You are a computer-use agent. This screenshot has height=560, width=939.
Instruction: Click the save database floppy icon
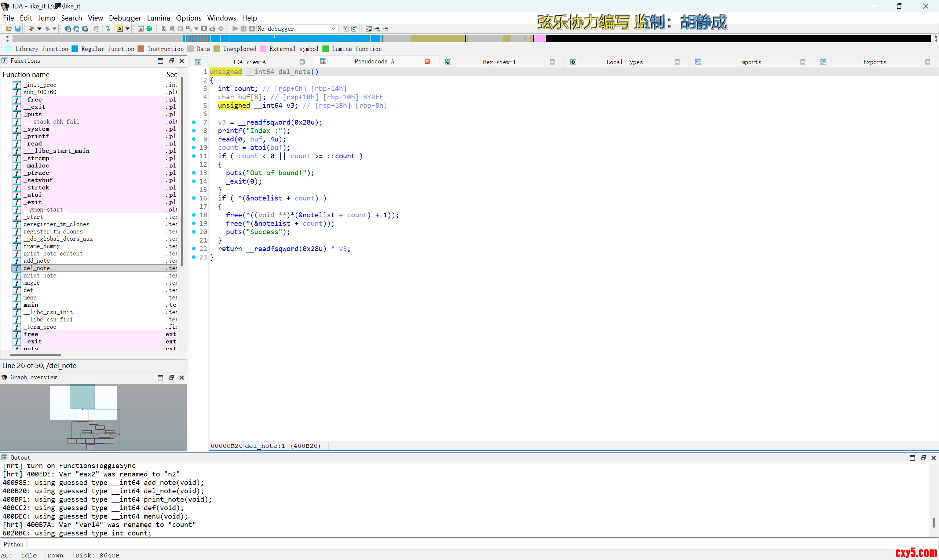(x=17, y=29)
